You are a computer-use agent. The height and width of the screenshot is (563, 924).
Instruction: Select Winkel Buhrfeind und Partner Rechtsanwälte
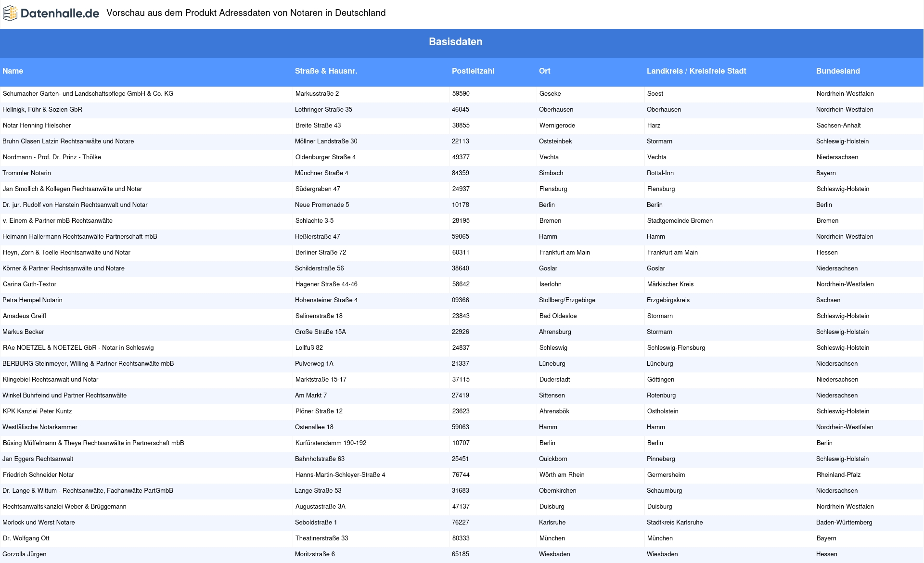tap(64, 396)
